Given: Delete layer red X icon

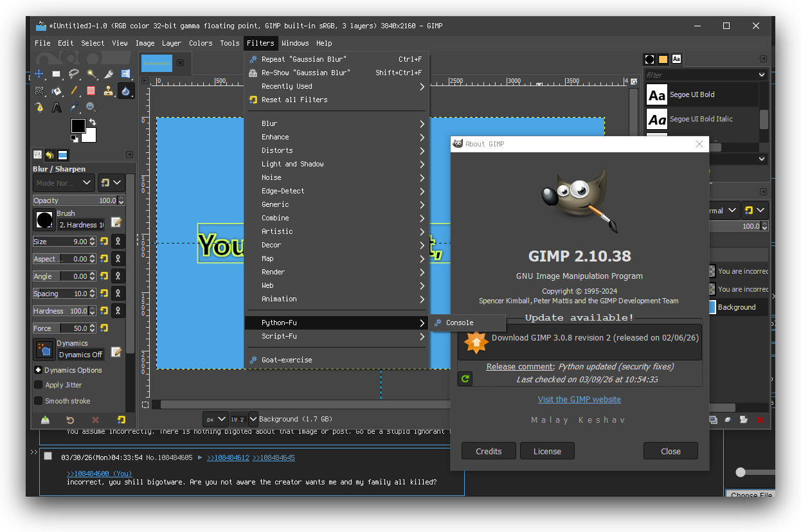Looking at the screenshot, I should [760, 420].
